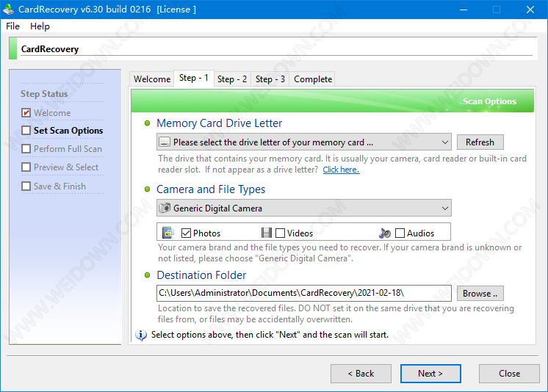Click the photos picture icon
This screenshot has height=392, width=548.
[x=168, y=233]
